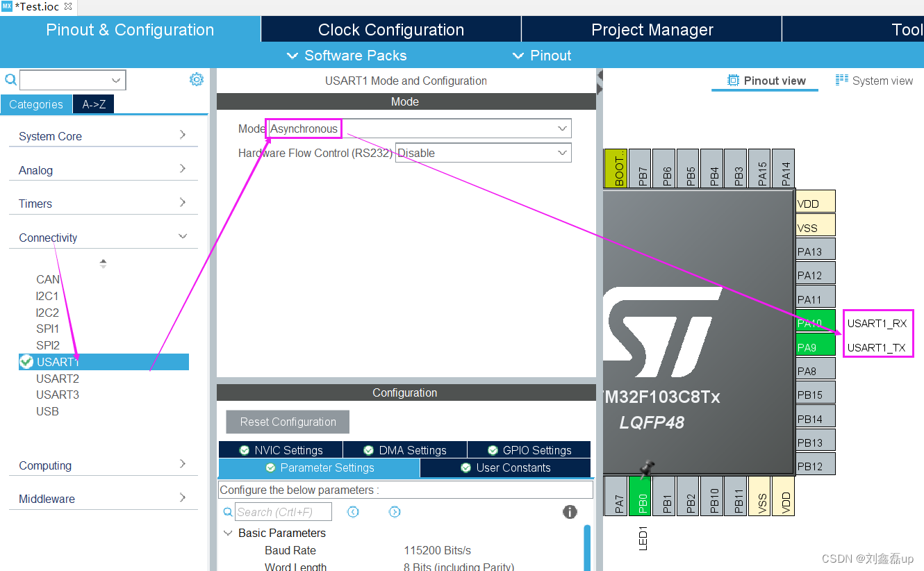Image resolution: width=924 pixels, height=571 pixels.
Task: Click the parameter search input field
Action: click(x=283, y=512)
